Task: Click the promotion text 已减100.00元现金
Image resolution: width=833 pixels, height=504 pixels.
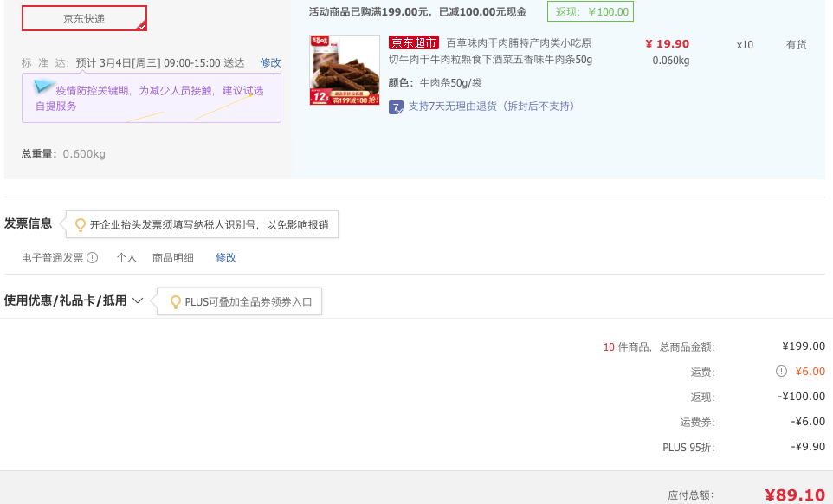Action: tap(483, 11)
